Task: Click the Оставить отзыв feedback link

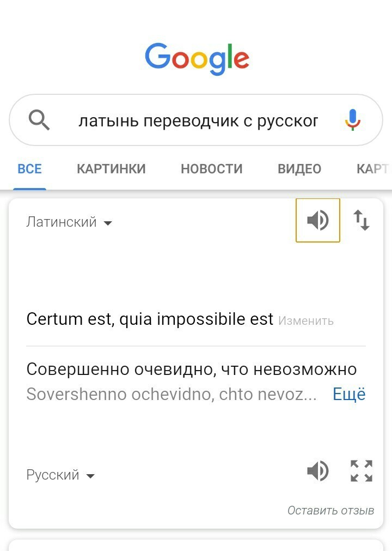Action: pos(330,511)
